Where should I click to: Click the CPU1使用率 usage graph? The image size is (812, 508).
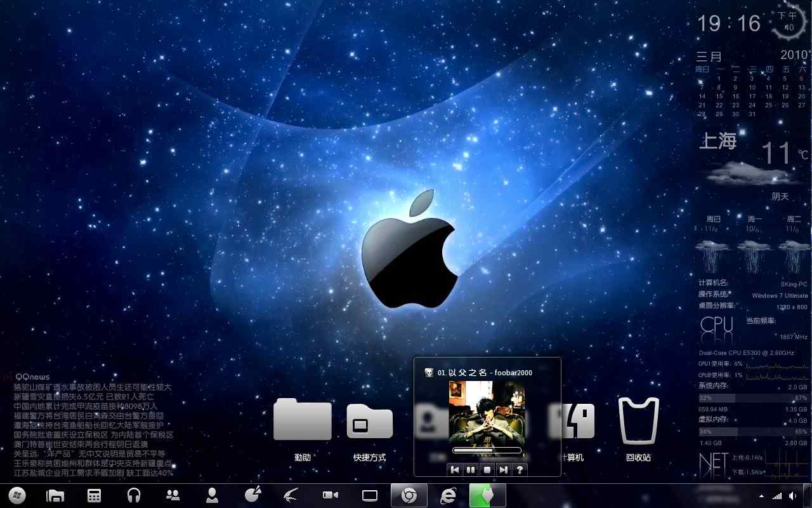777,365
